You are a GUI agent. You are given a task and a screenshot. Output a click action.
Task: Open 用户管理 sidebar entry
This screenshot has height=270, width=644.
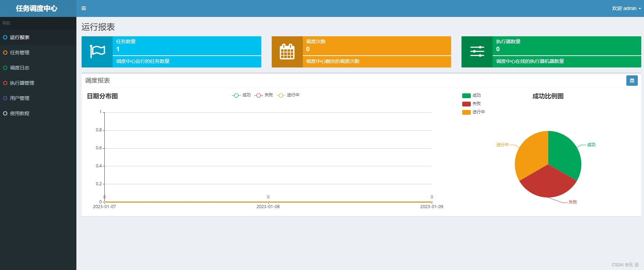point(38,98)
